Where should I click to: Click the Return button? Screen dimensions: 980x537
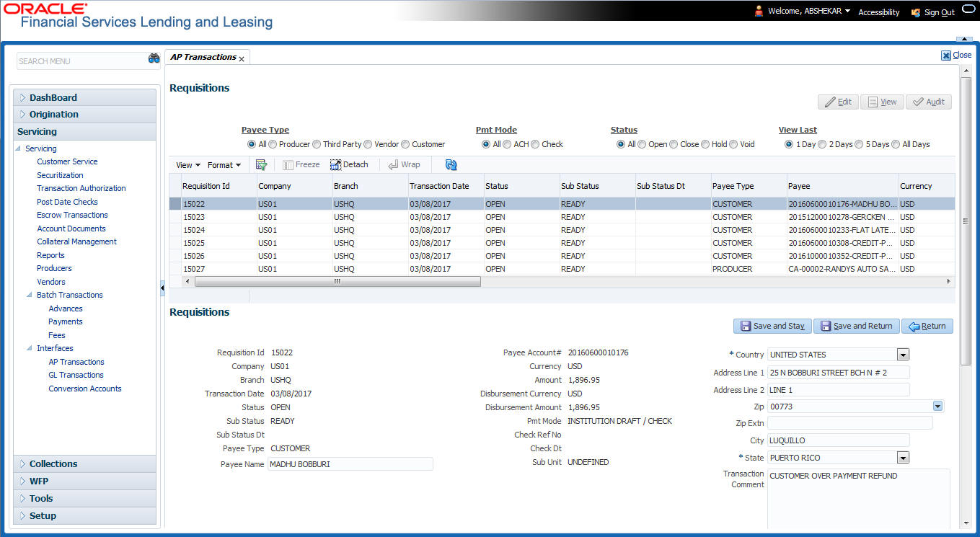927,327
